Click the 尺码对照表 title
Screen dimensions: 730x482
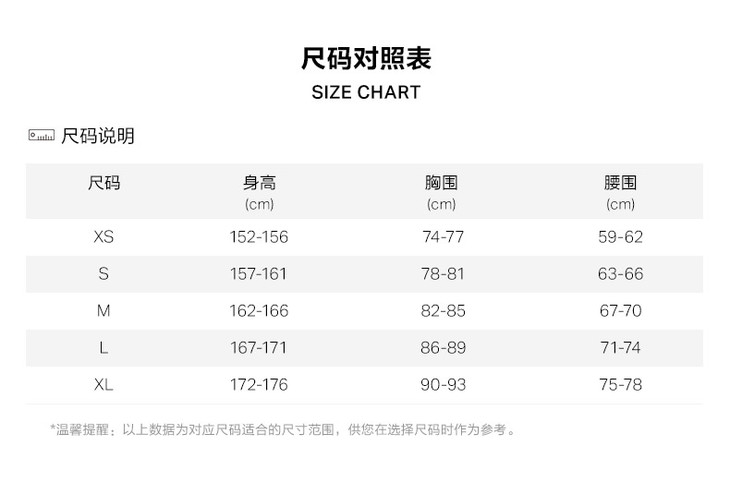click(366, 58)
